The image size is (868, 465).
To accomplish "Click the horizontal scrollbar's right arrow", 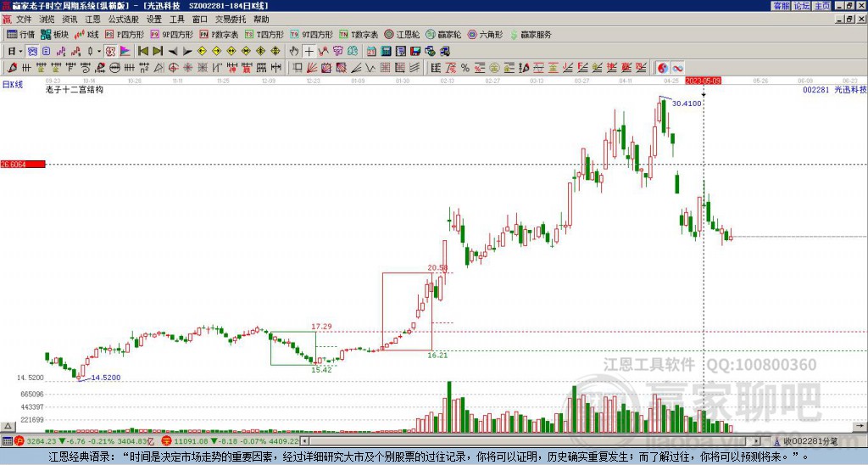I will pos(757,442).
